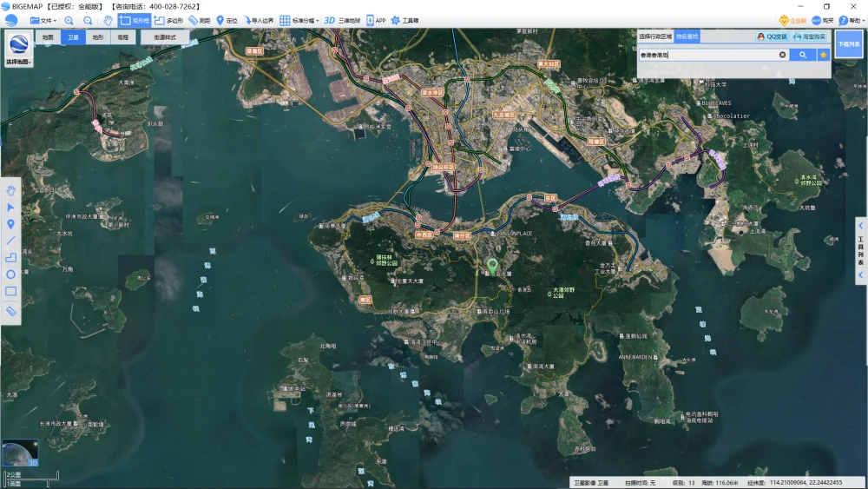This screenshot has height=489, width=868.
Task: Click the star favorites icon
Action: coord(823,55)
